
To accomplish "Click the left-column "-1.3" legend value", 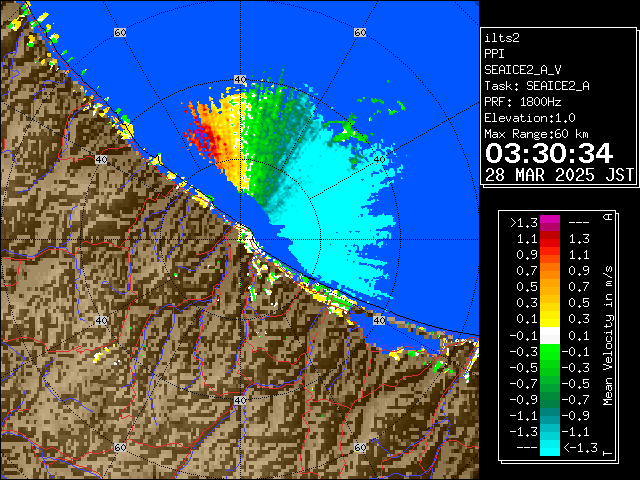I will tap(524, 432).
